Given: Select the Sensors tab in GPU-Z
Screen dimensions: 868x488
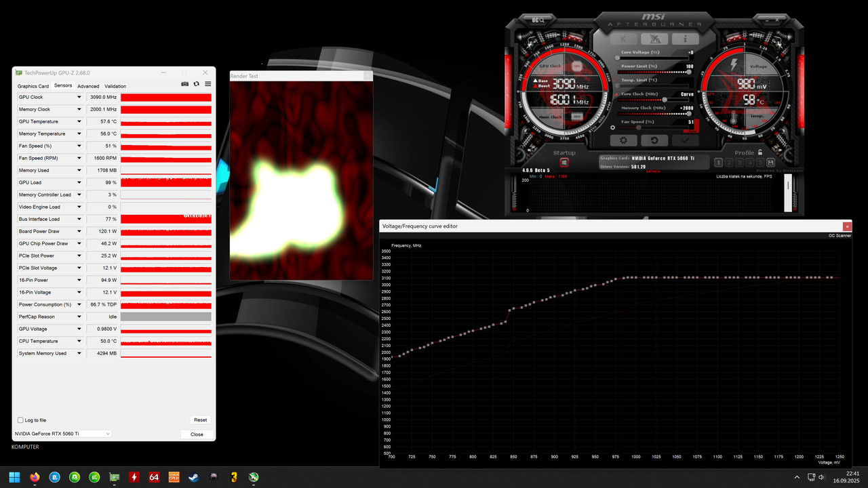Looking at the screenshot, I should [x=63, y=86].
